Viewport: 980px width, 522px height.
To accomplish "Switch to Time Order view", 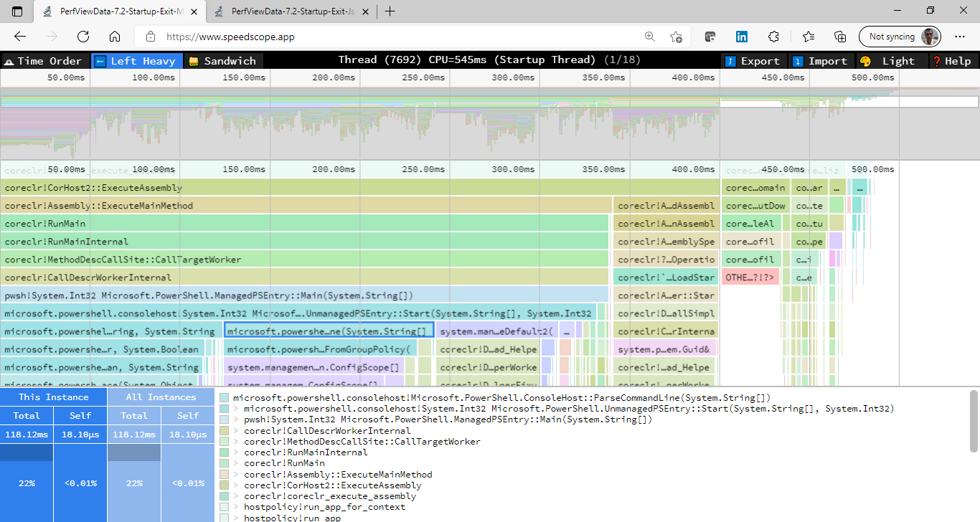I will [44, 61].
